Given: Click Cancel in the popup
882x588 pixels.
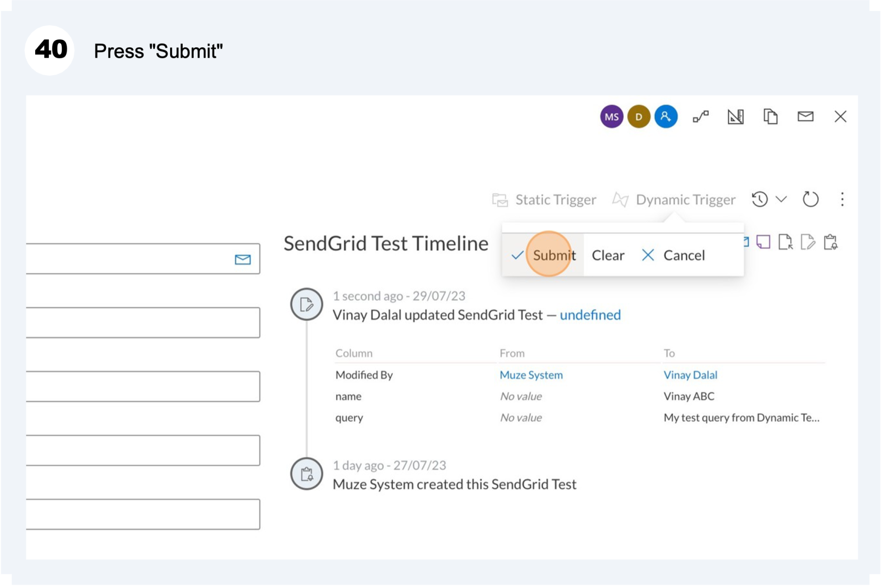Looking at the screenshot, I should click(x=673, y=256).
